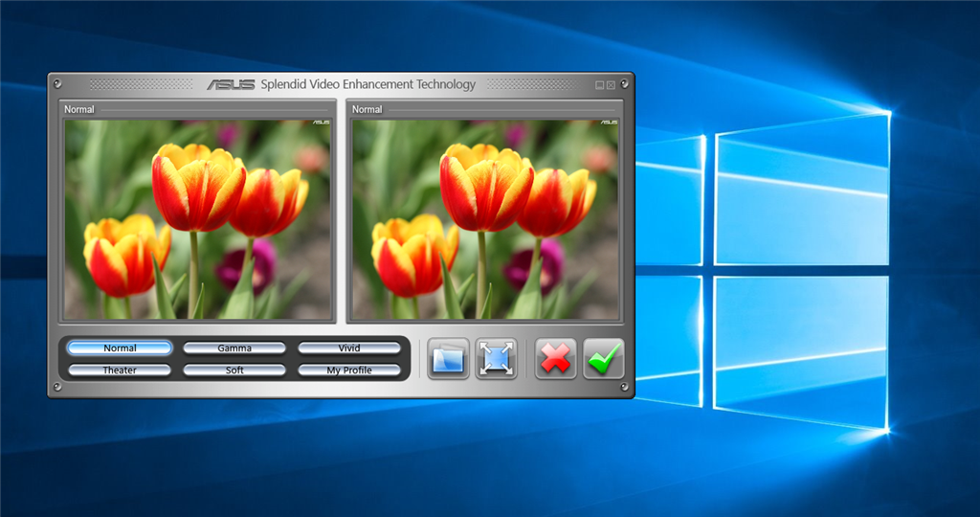Close the Splendid window via title bar
The image size is (980, 517).
click(611, 85)
